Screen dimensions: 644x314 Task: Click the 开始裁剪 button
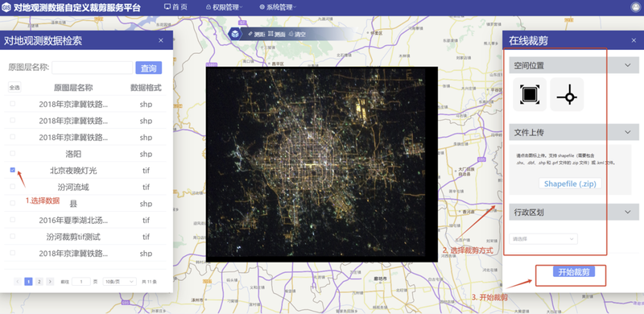574,271
